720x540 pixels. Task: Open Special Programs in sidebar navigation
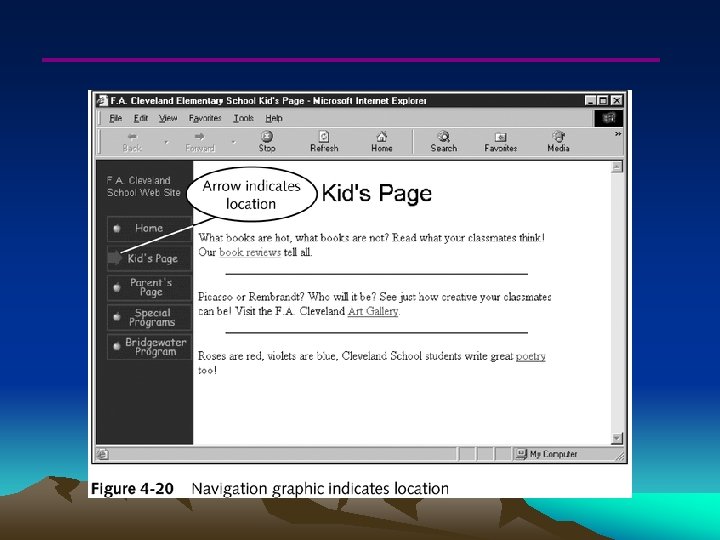tap(149, 317)
